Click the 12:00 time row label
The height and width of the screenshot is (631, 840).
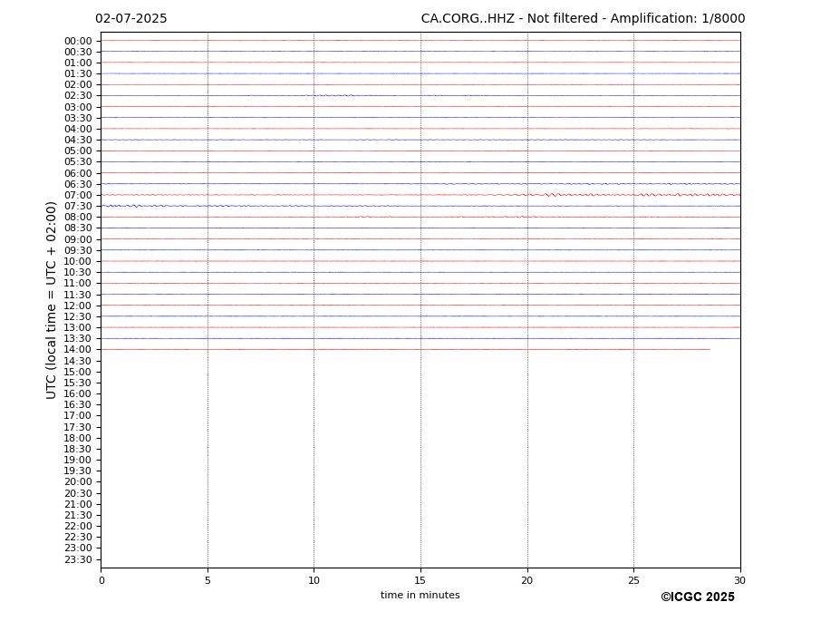tap(78, 306)
